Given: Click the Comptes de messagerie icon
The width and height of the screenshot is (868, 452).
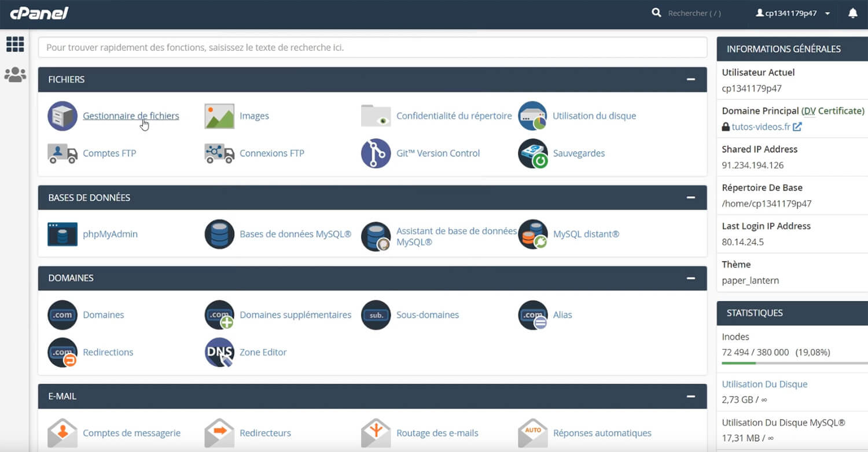Looking at the screenshot, I should [x=62, y=433].
